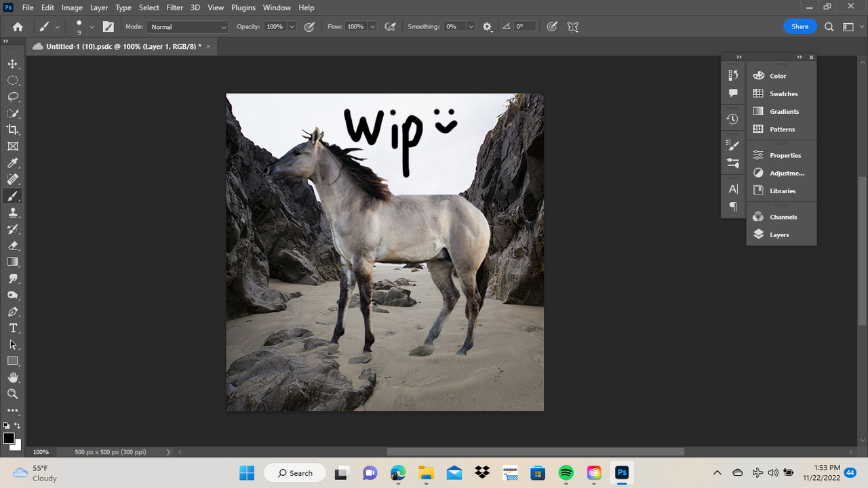868x488 pixels.
Task: Activate the Horizontal Type tool
Action: pyautogui.click(x=13, y=328)
